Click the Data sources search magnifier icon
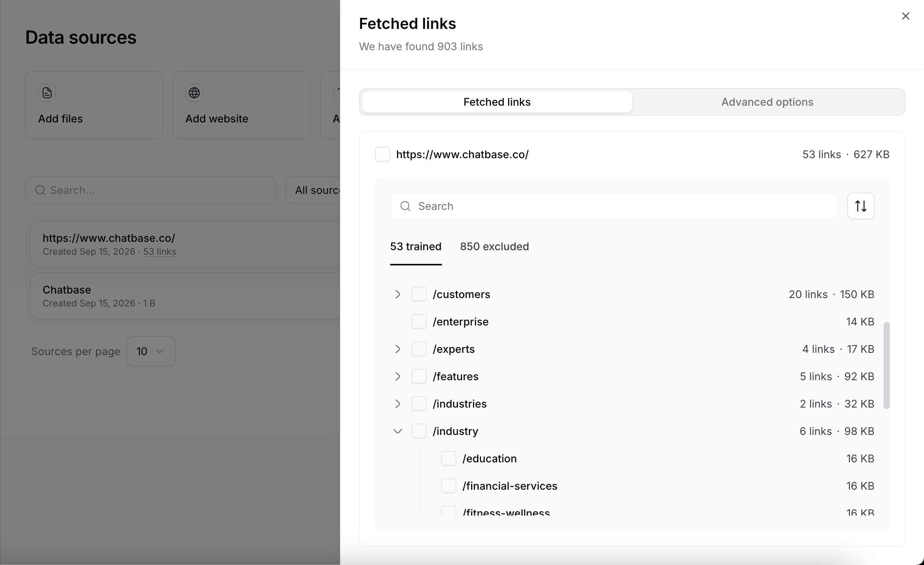The width and height of the screenshot is (924, 565). pos(40,190)
